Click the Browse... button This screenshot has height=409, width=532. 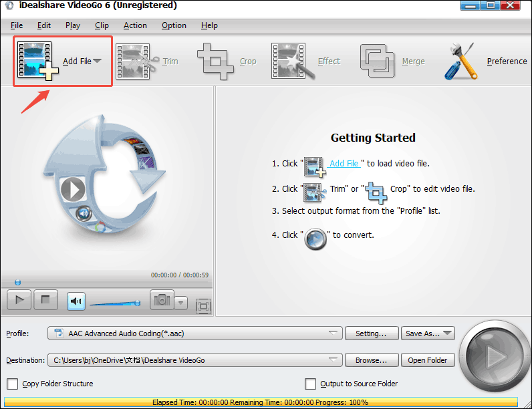pyautogui.click(x=372, y=360)
